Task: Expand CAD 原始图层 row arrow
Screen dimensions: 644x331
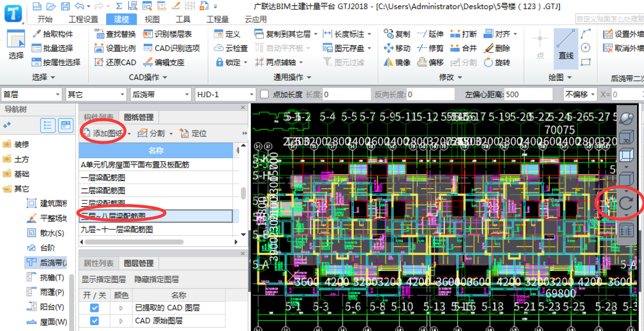Action: pos(121,321)
